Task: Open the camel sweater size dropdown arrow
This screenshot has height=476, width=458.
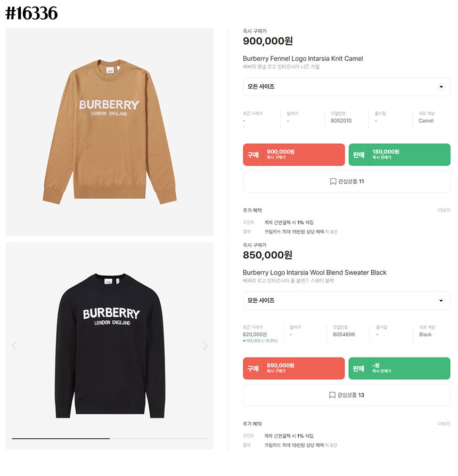Action: [x=441, y=87]
